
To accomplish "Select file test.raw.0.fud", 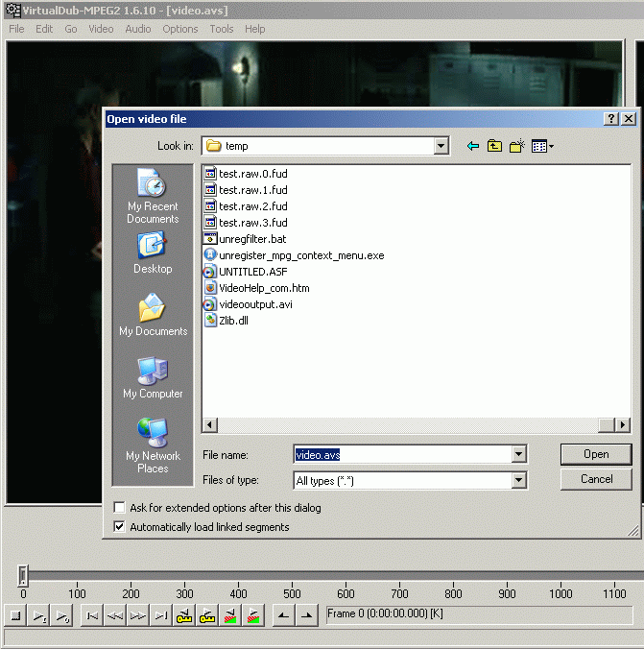I will [x=246, y=174].
